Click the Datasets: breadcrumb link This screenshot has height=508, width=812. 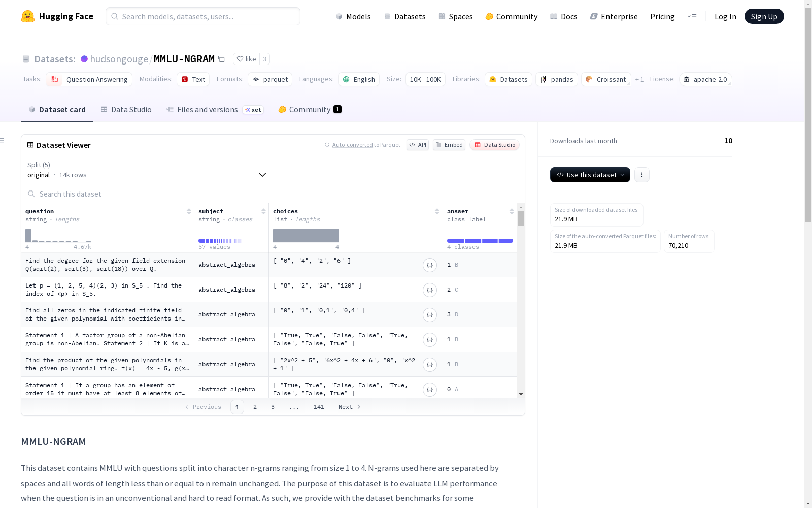(55, 59)
